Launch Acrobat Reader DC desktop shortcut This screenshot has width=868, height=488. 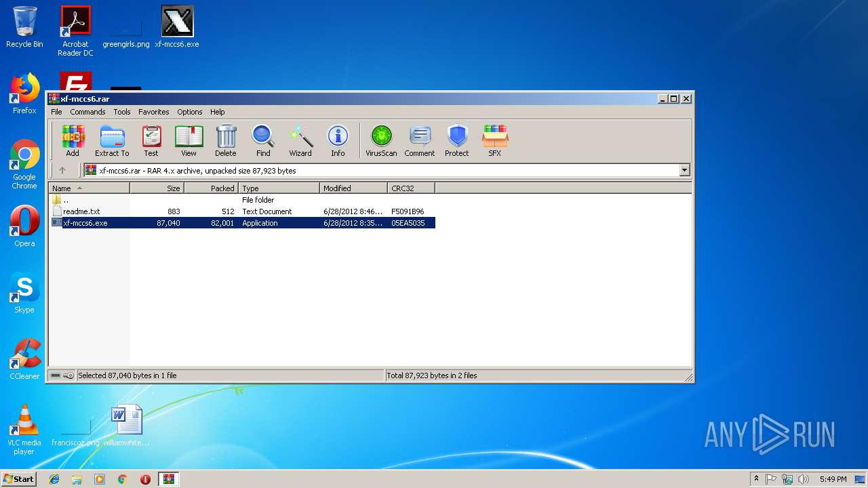75,31
